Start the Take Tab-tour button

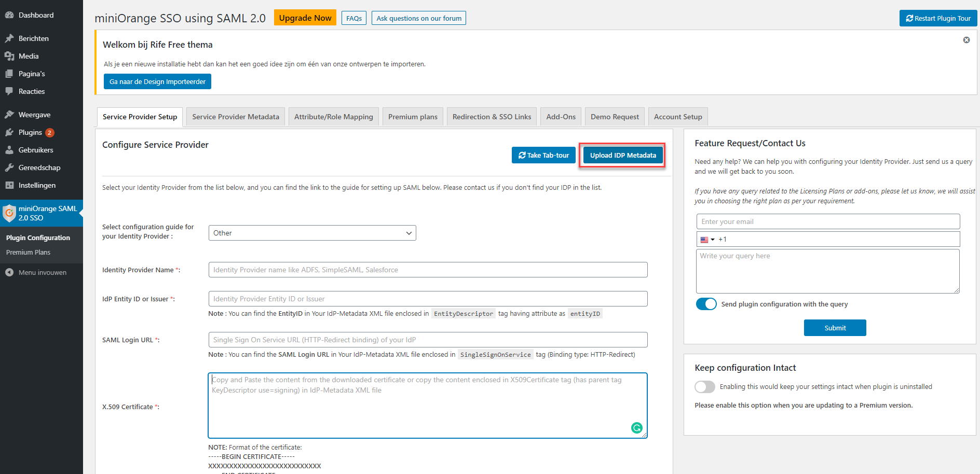pos(543,155)
